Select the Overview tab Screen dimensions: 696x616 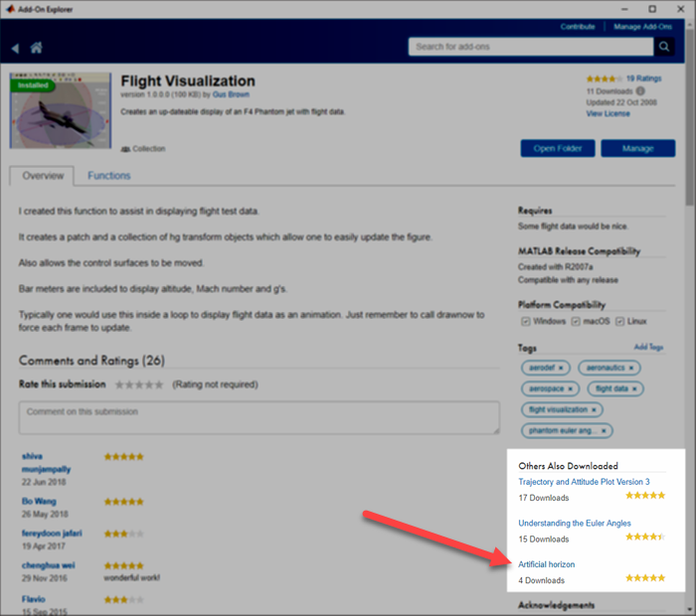click(42, 176)
